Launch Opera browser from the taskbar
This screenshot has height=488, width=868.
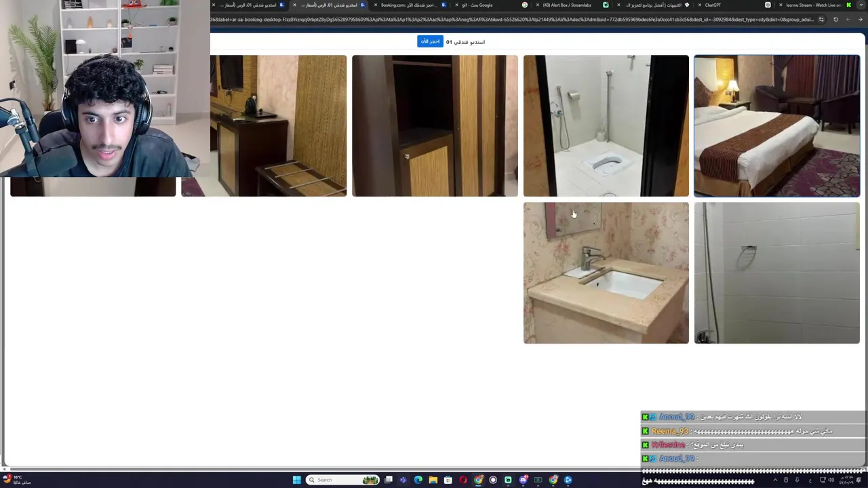(x=463, y=480)
